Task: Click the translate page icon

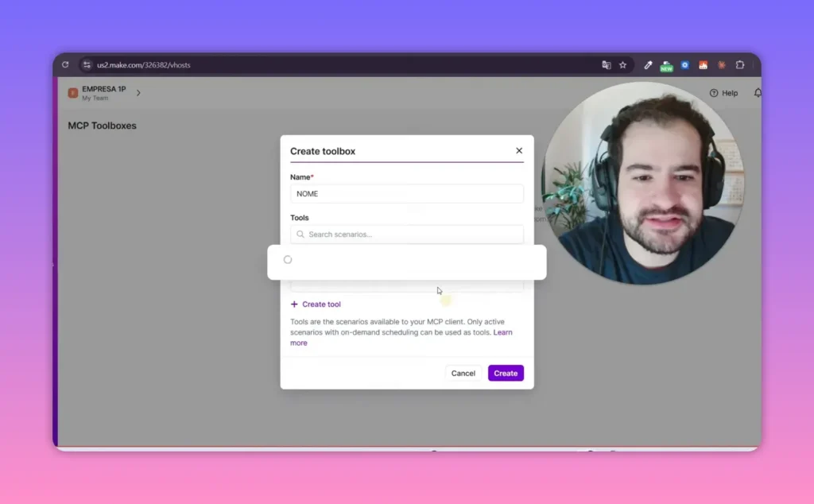Action: pos(606,65)
